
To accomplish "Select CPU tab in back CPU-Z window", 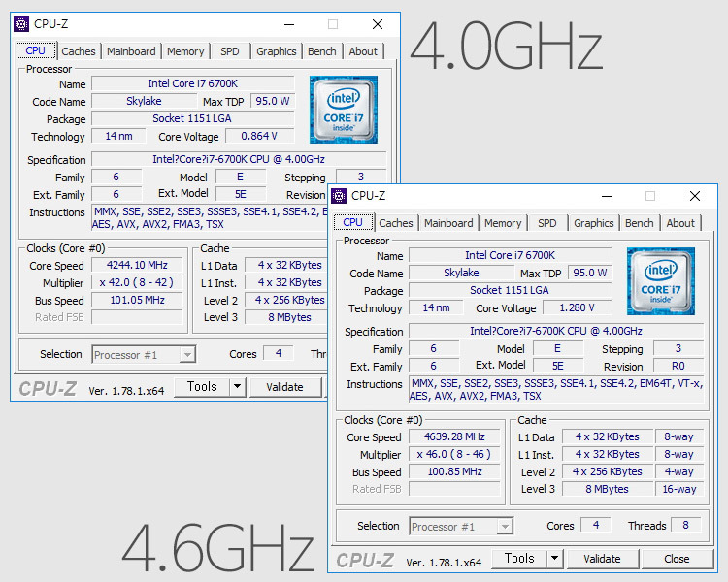I will [36, 50].
